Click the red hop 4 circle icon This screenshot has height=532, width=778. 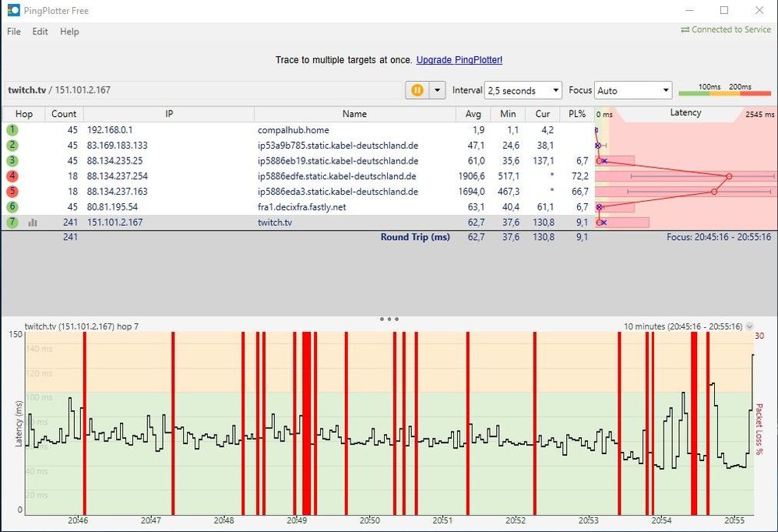tap(12, 176)
